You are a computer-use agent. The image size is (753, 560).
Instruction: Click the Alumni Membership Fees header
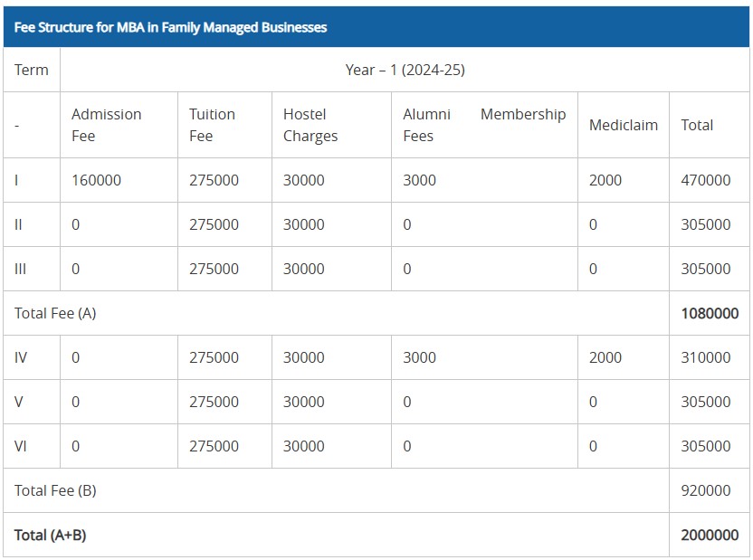point(484,125)
